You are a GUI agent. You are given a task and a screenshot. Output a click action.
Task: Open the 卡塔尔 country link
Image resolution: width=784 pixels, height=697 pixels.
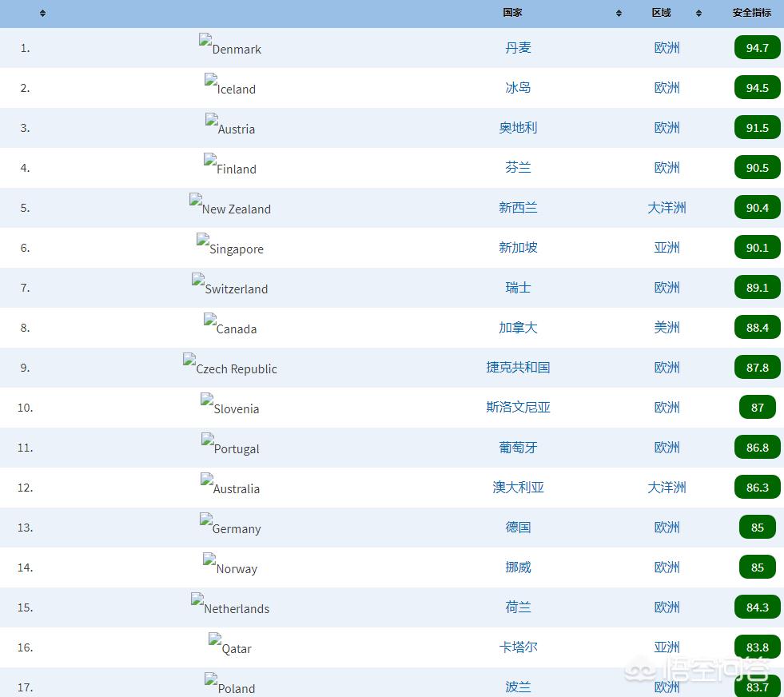coord(518,648)
